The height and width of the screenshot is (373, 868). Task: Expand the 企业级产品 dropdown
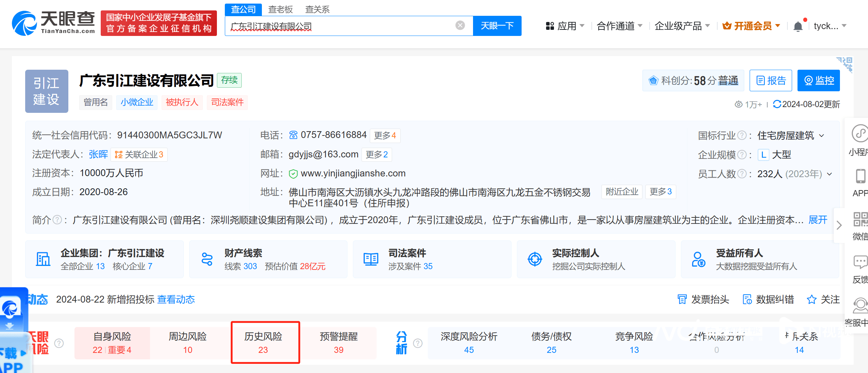pos(682,26)
